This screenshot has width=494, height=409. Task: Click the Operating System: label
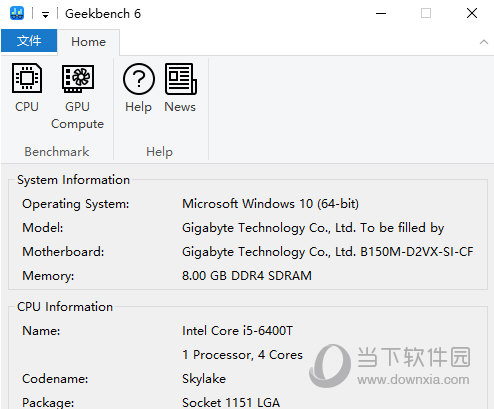76,204
